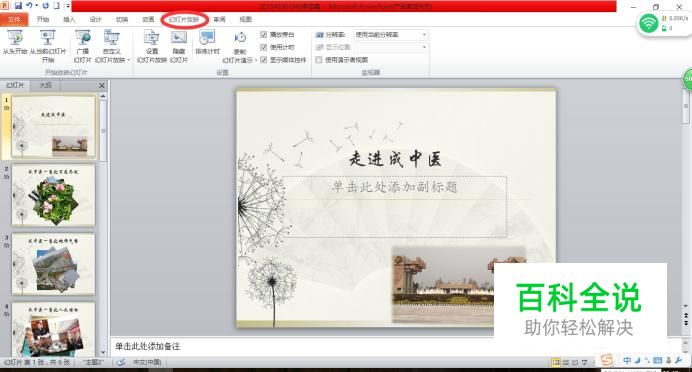The height and width of the screenshot is (372, 692).
Task: Click the 中文(中国) language indicator
Action: pos(147,362)
